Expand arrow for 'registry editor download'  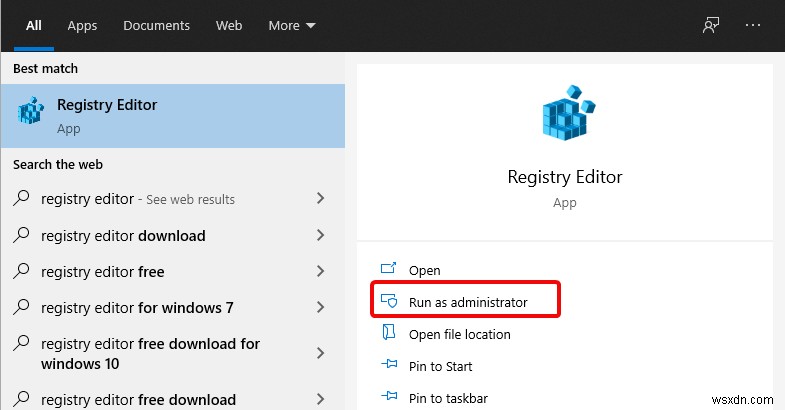320,235
